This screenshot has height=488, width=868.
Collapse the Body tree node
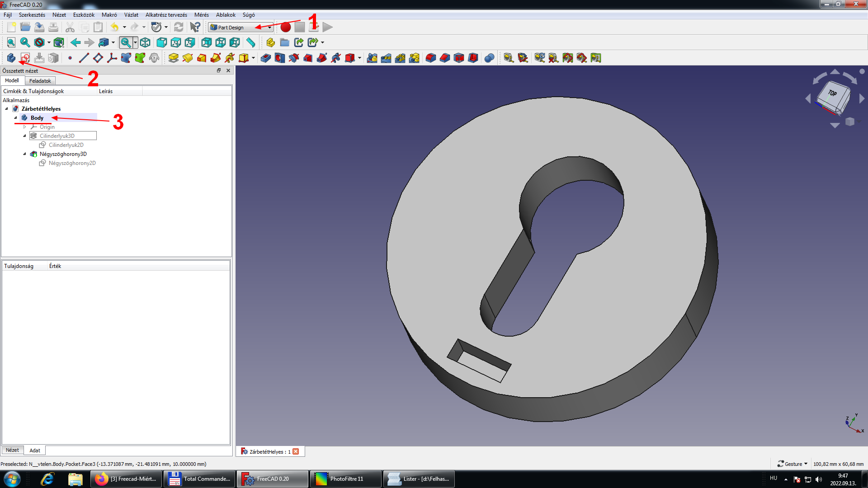click(x=15, y=118)
